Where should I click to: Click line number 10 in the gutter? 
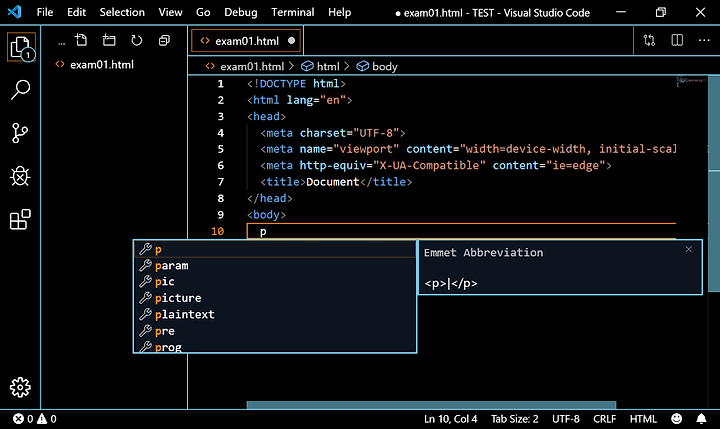[218, 231]
